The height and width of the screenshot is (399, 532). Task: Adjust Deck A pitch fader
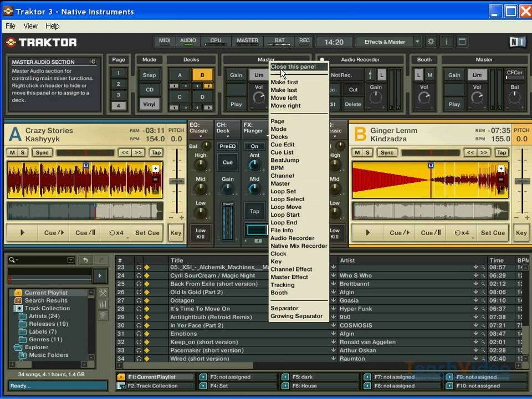[177, 181]
